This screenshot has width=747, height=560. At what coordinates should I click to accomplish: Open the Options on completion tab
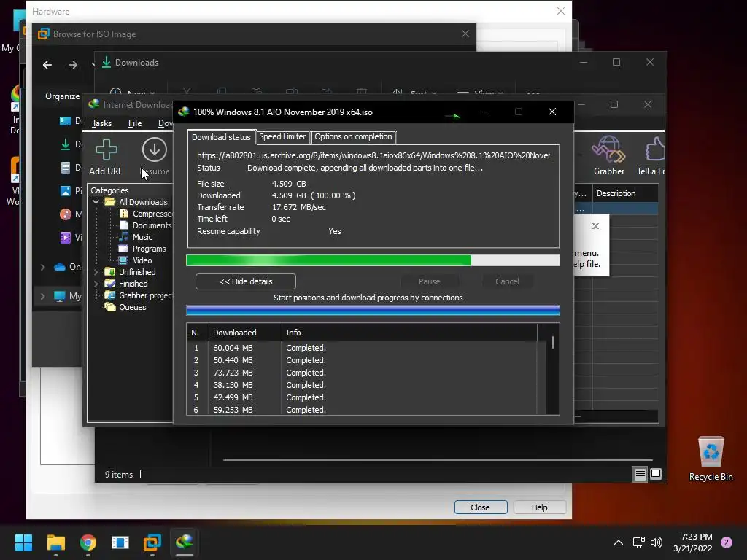pyautogui.click(x=353, y=136)
